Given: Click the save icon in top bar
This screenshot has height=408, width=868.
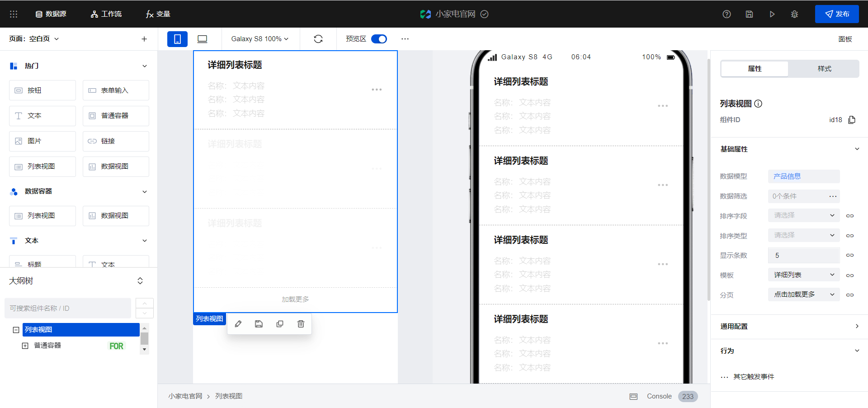Looking at the screenshot, I should pos(749,14).
